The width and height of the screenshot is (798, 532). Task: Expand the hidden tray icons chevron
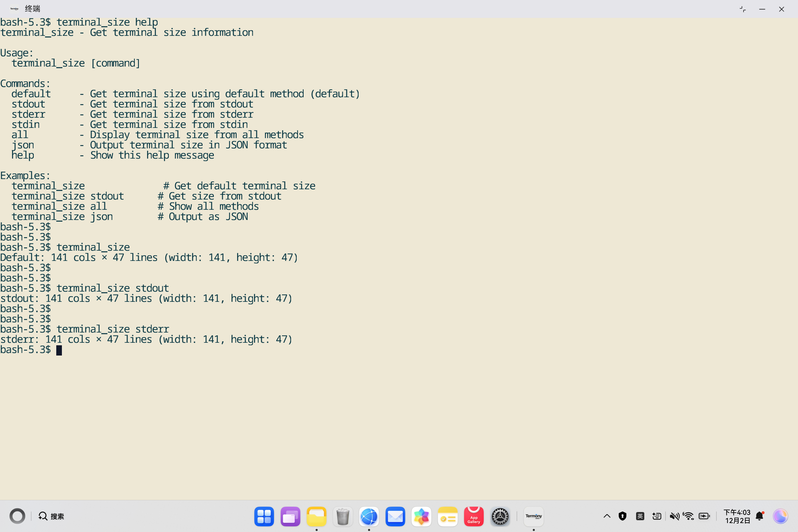(x=607, y=516)
